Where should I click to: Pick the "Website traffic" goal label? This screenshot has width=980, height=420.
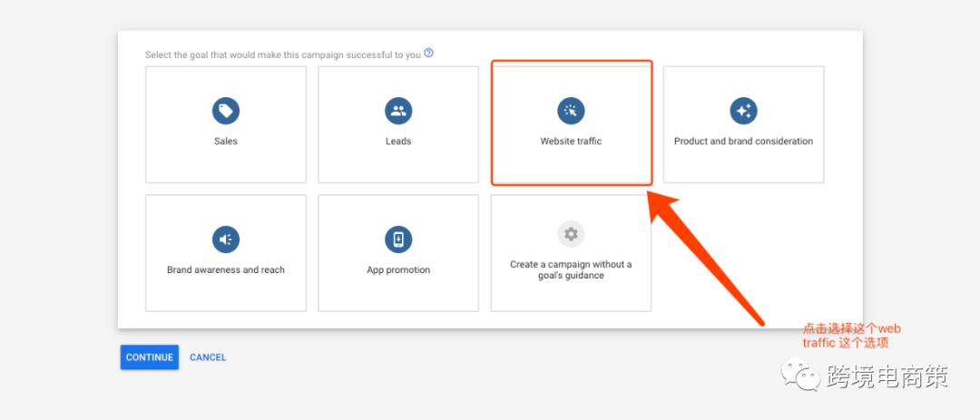pos(571,142)
